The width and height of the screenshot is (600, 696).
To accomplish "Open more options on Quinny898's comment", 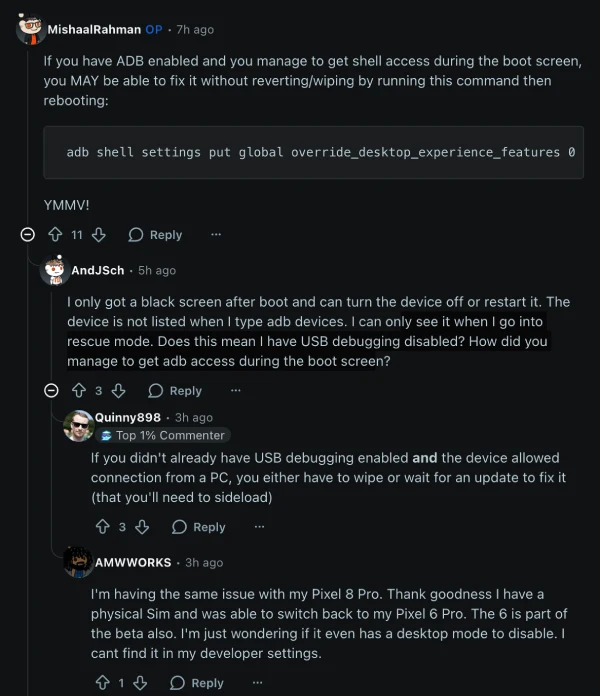I will point(259,527).
